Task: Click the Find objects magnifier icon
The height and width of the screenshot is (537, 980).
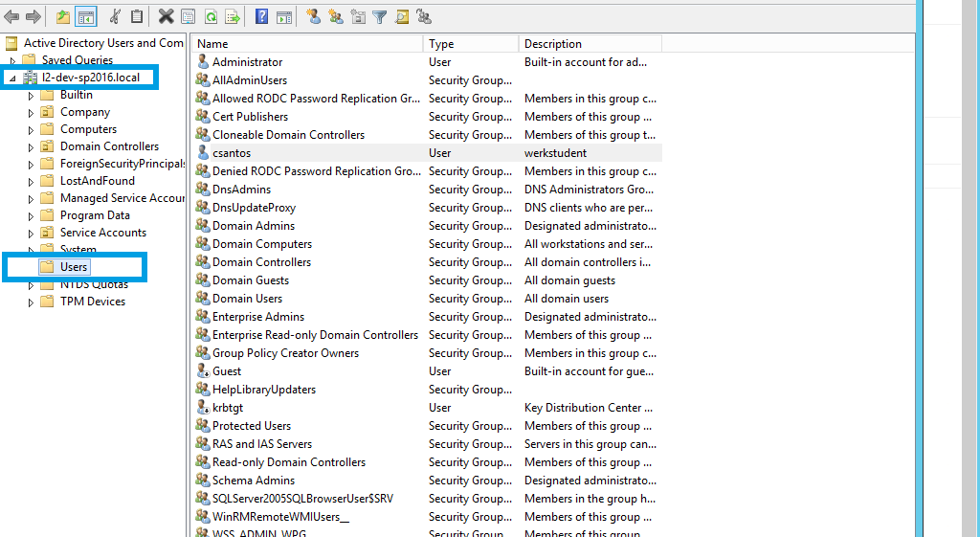Action: (x=402, y=16)
